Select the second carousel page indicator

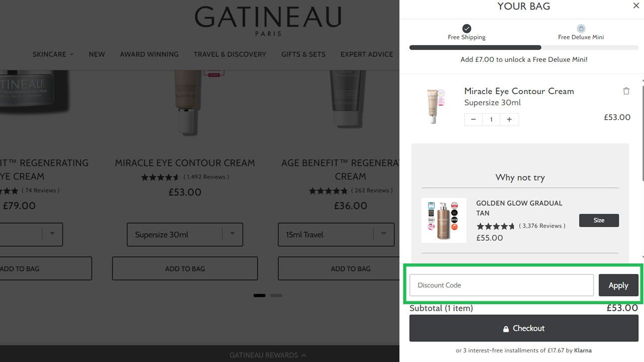coord(276,296)
